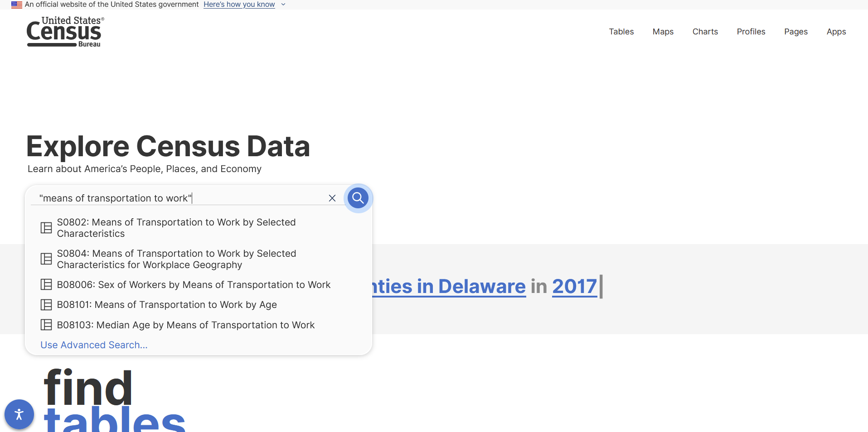Click the US flag icon in banner
The image size is (868, 432).
[x=17, y=5]
